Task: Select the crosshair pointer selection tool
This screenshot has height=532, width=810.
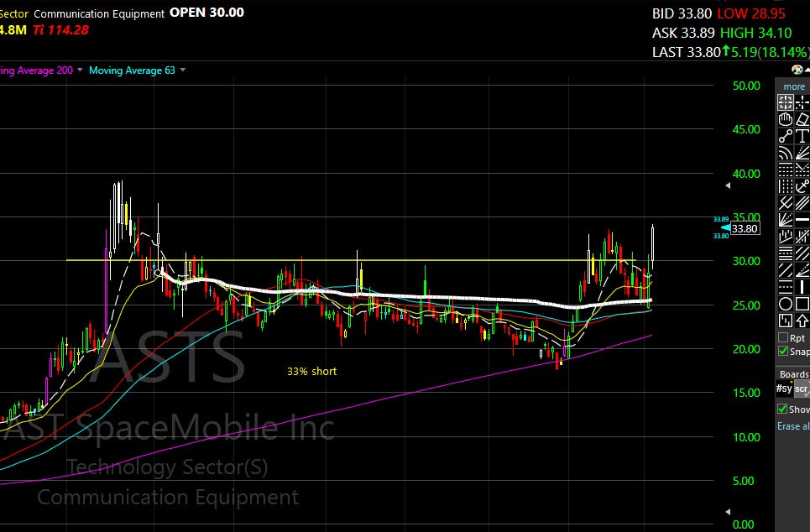Action: pos(785,102)
